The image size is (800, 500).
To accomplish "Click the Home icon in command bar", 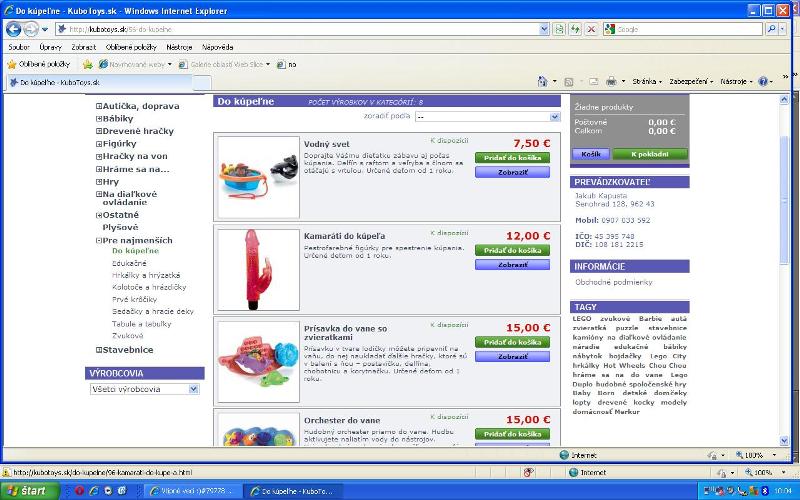I will [542, 81].
